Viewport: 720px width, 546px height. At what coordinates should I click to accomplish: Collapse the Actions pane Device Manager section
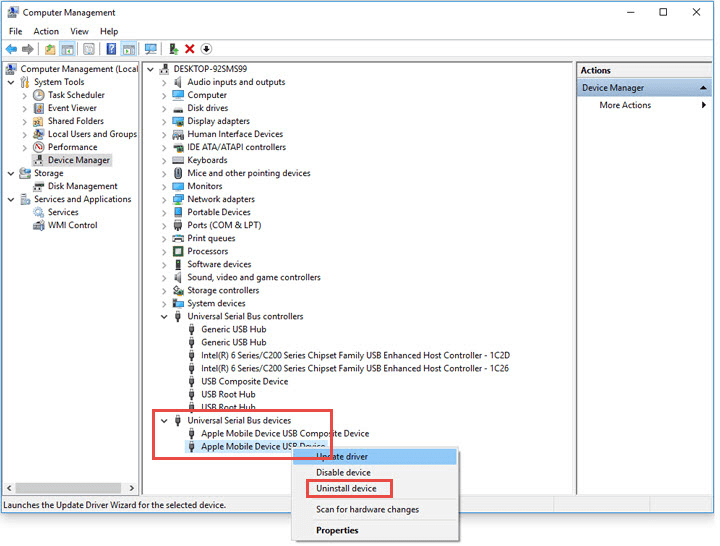703,88
